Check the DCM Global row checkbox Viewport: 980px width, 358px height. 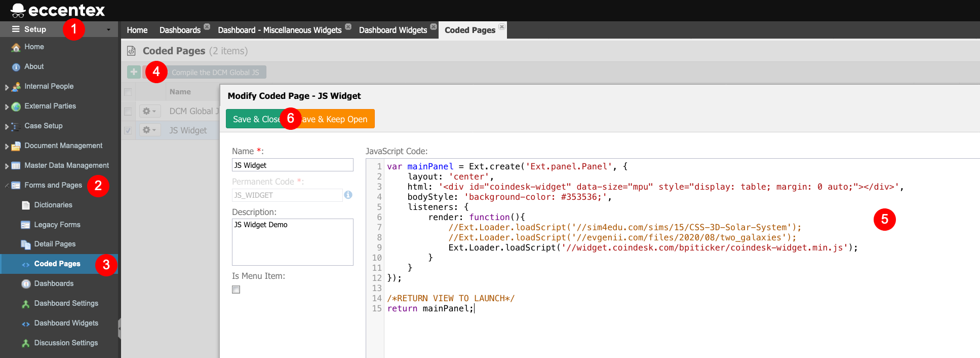tap(128, 111)
